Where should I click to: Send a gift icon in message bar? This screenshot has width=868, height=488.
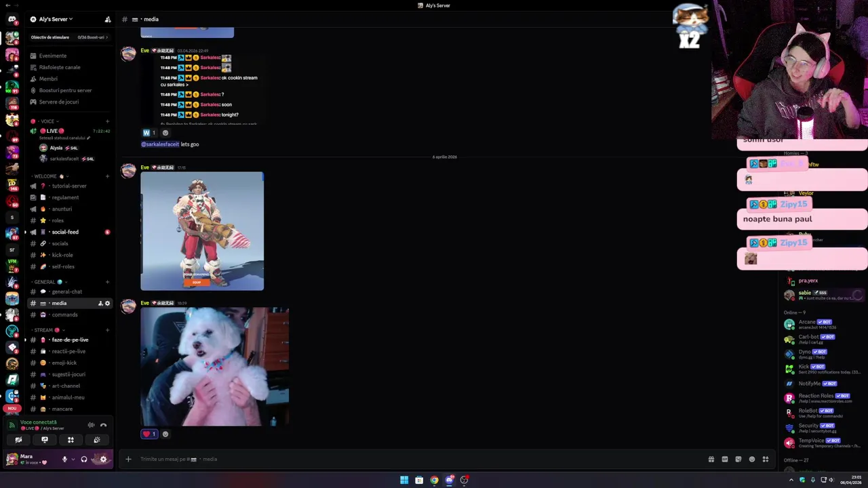click(711, 459)
